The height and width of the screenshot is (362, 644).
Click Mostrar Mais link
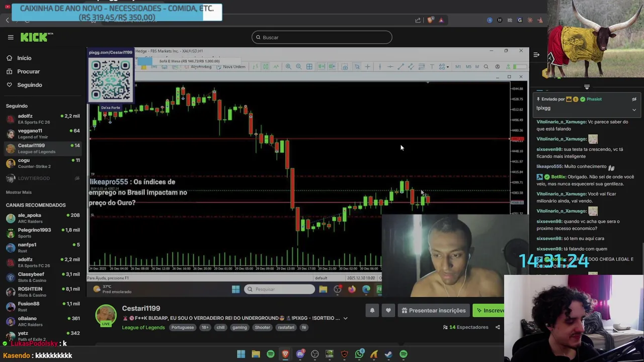[x=19, y=192]
